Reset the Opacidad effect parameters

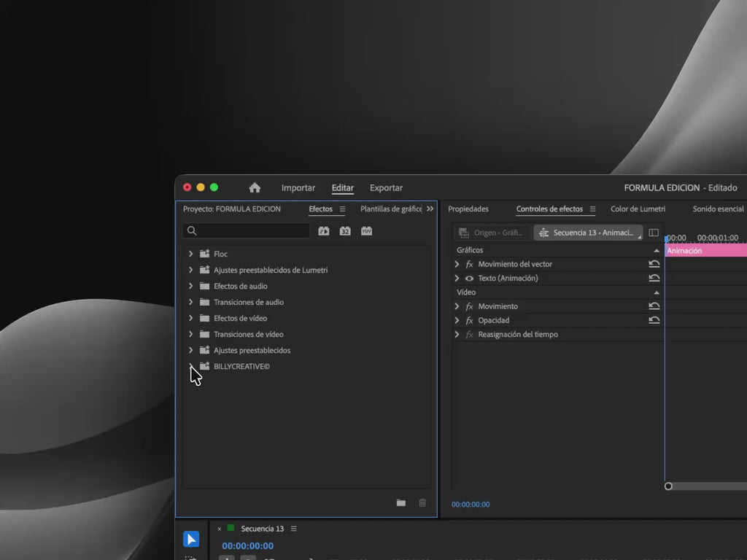point(654,320)
